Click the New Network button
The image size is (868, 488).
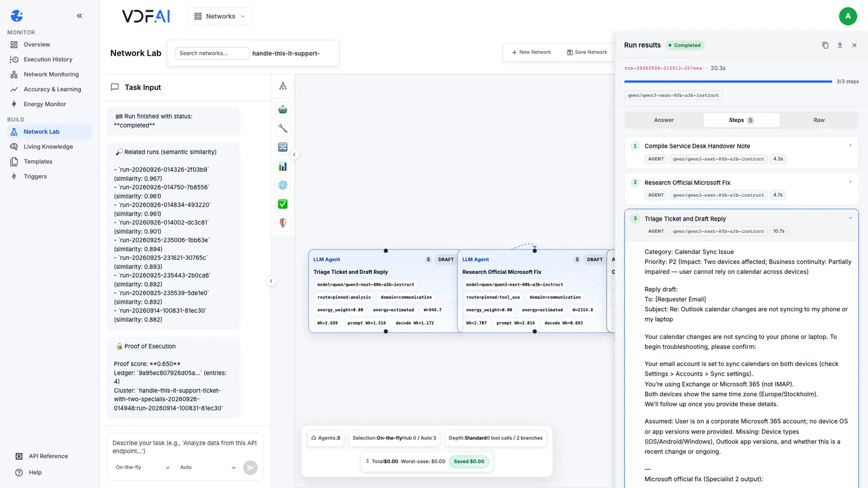point(531,53)
